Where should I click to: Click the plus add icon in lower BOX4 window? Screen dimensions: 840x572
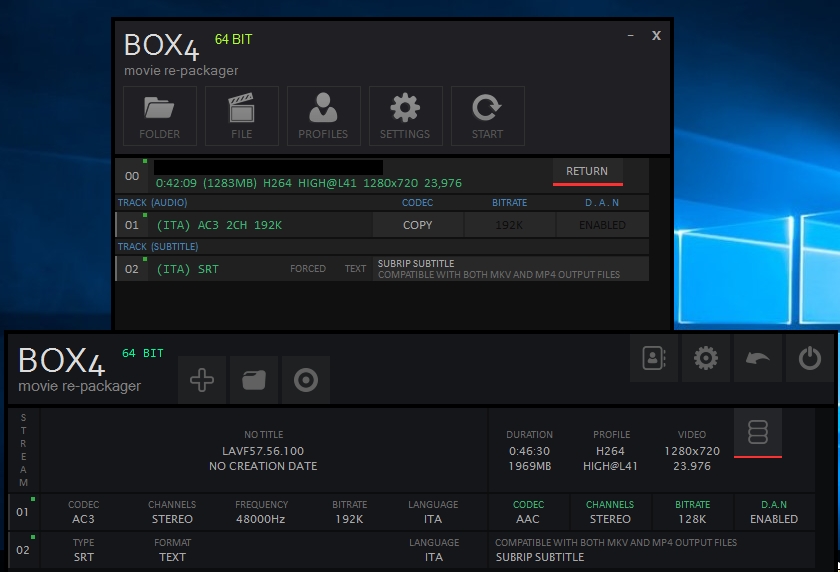[202, 380]
